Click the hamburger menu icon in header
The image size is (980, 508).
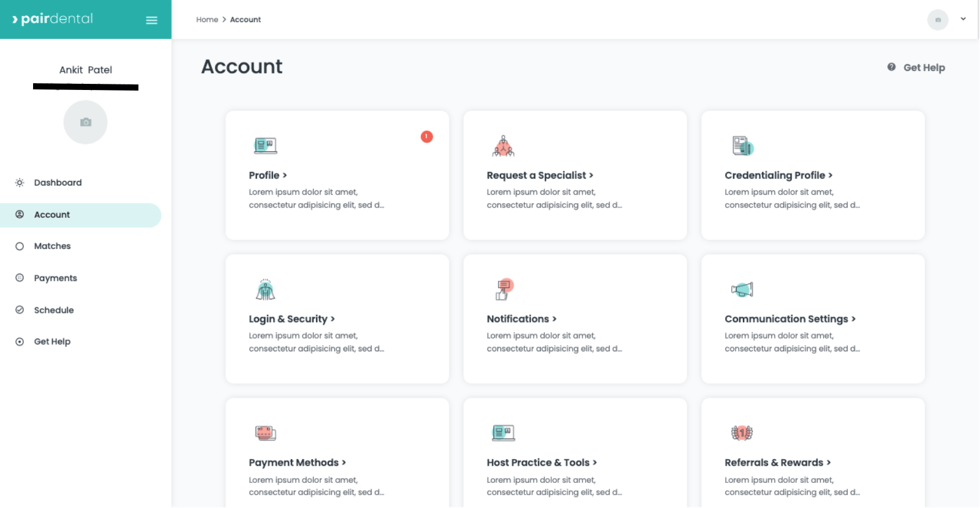coord(151,20)
